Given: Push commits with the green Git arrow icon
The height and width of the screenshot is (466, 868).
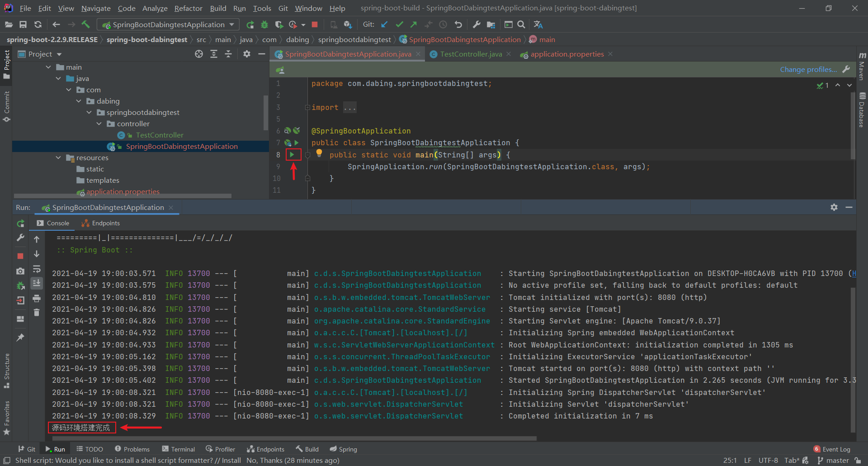Looking at the screenshot, I should [x=413, y=24].
